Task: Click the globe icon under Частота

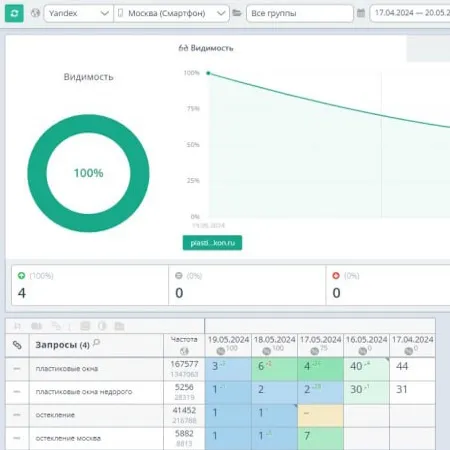Action: 184,351
